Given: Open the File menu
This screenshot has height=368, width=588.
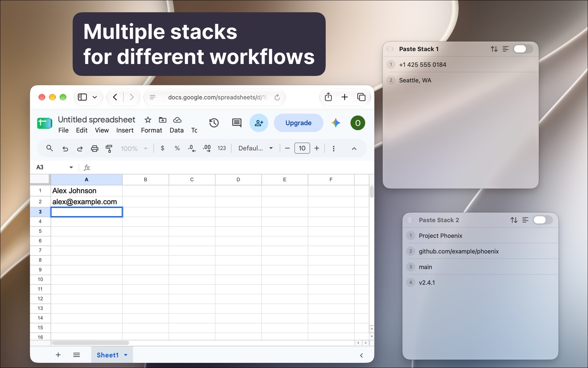Looking at the screenshot, I should point(63,130).
